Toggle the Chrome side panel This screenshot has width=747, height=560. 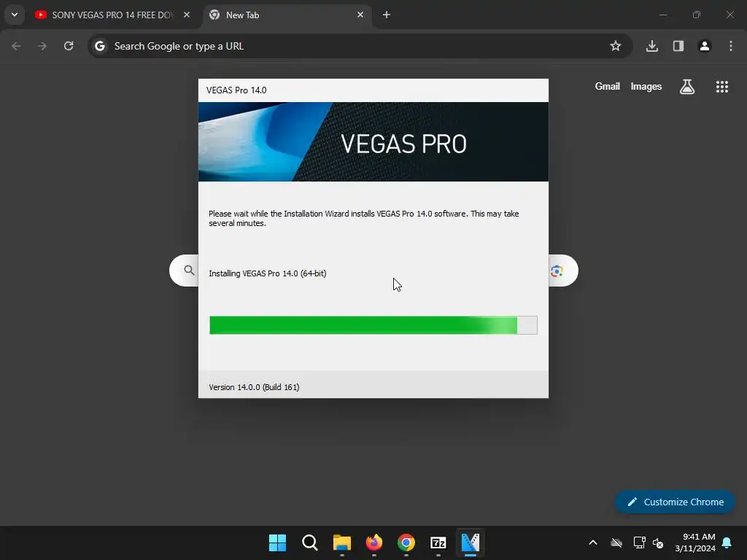click(x=678, y=46)
